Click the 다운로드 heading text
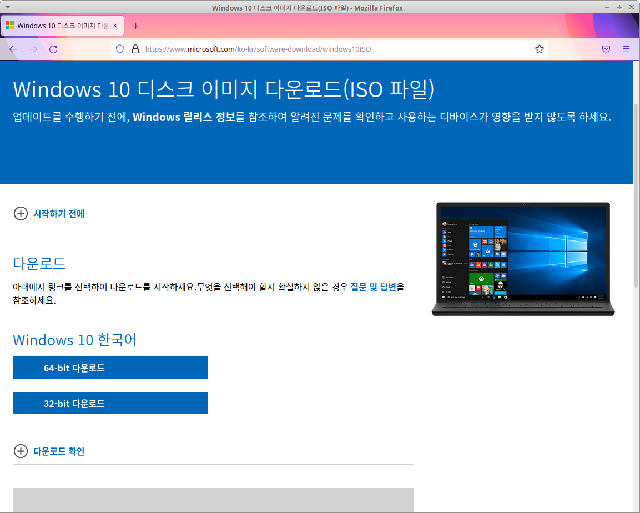640x513 pixels. tap(39, 263)
